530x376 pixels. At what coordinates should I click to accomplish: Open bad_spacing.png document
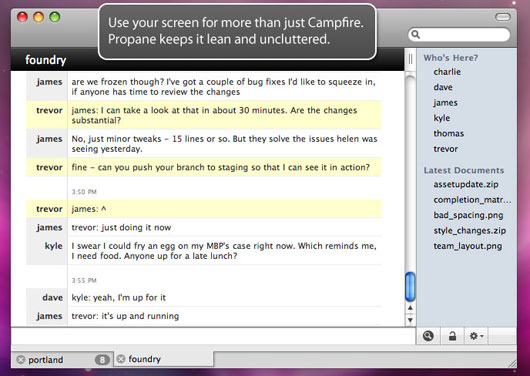pos(468,215)
